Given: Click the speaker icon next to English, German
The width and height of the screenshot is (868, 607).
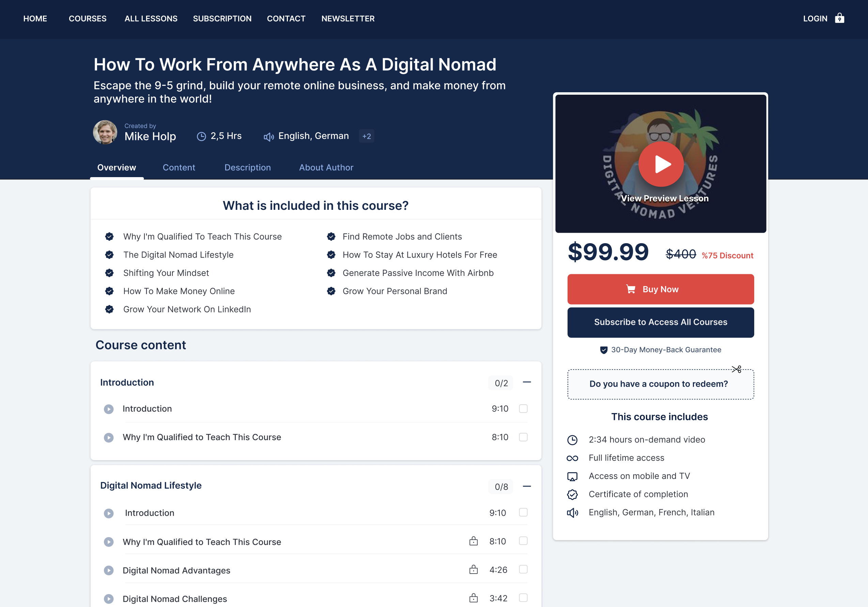Looking at the screenshot, I should pyautogui.click(x=268, y=137).
